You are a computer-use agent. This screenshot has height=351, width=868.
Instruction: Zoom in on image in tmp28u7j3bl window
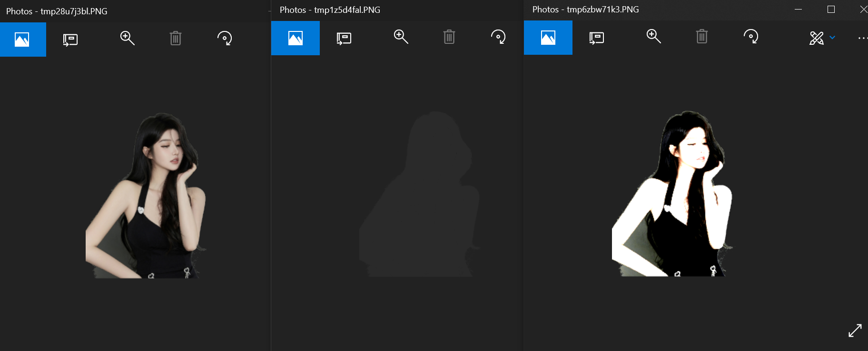(127, 38)
